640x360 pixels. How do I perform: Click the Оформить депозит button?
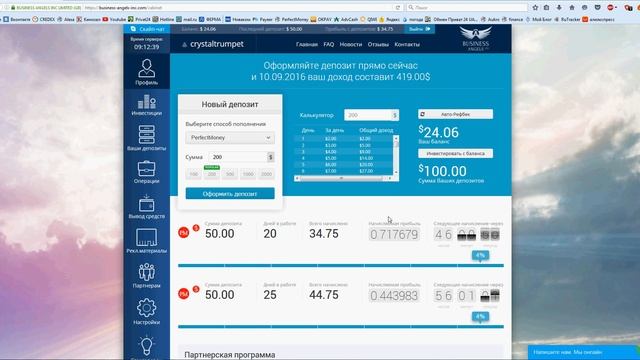point(230,193)
